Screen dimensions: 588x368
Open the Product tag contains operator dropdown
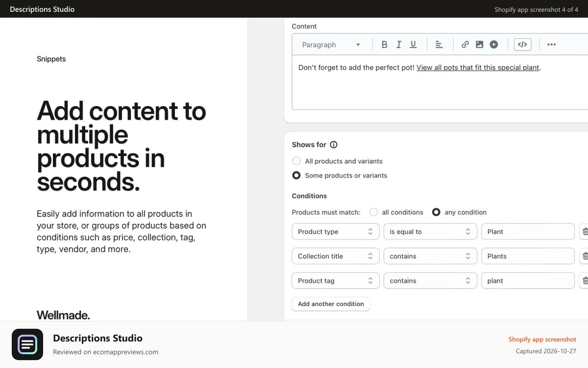[430, 281]
